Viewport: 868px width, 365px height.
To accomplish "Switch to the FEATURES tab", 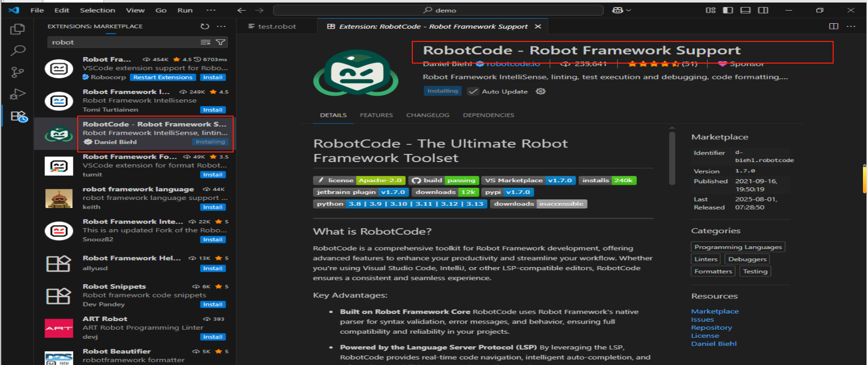I will point(376,115).
